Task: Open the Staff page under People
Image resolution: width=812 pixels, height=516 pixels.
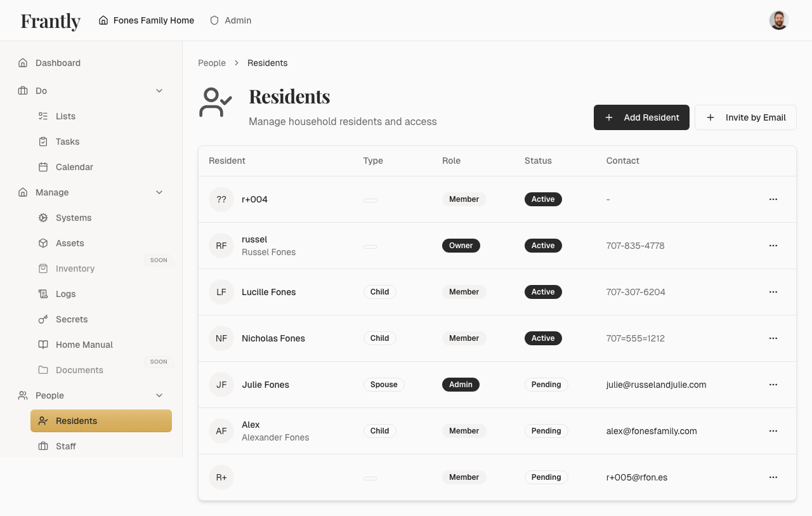Action: point(65,446)
